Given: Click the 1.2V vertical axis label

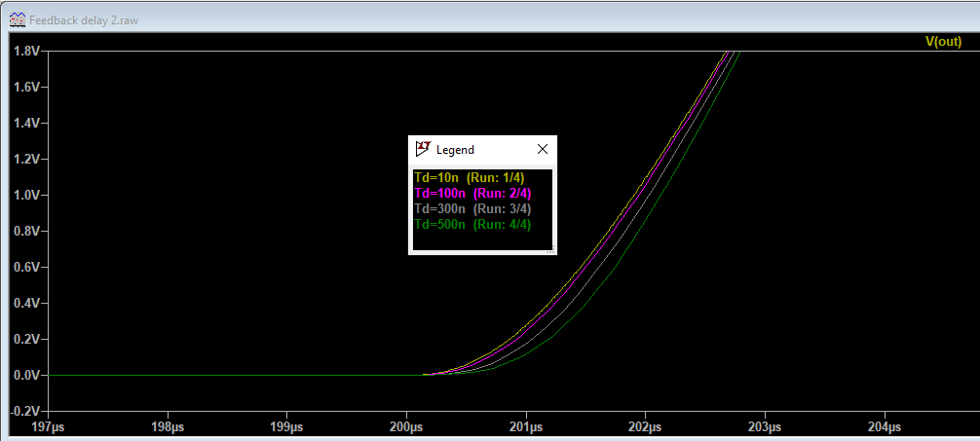Looking at the screenshot, I should (27, 160).
